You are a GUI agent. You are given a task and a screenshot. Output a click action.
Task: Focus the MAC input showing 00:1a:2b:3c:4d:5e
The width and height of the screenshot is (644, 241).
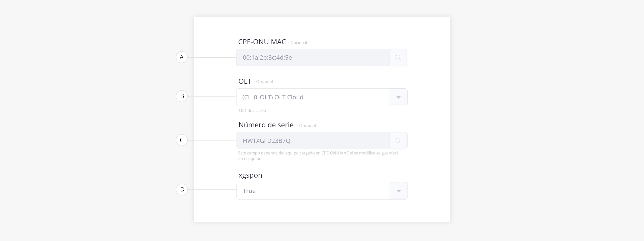pos(313,58)
